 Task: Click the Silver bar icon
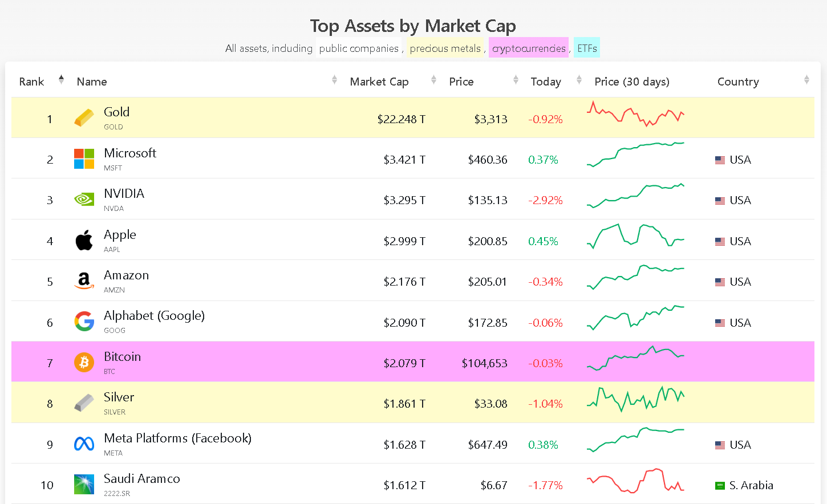(84, 403)
